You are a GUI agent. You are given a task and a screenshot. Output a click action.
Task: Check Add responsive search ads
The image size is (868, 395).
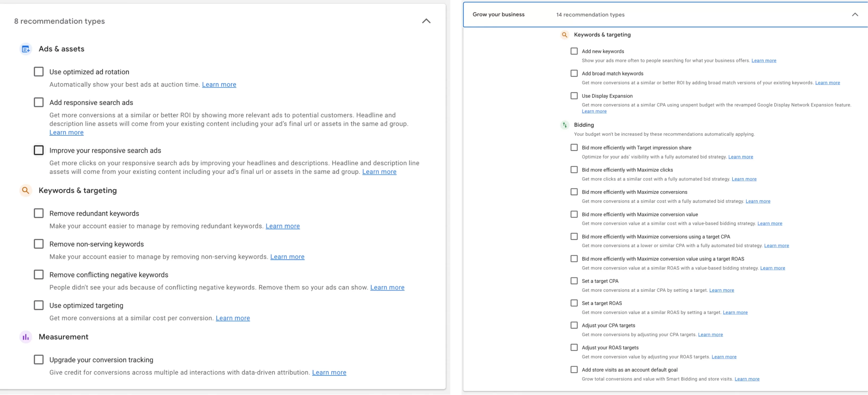coord(39,102)
